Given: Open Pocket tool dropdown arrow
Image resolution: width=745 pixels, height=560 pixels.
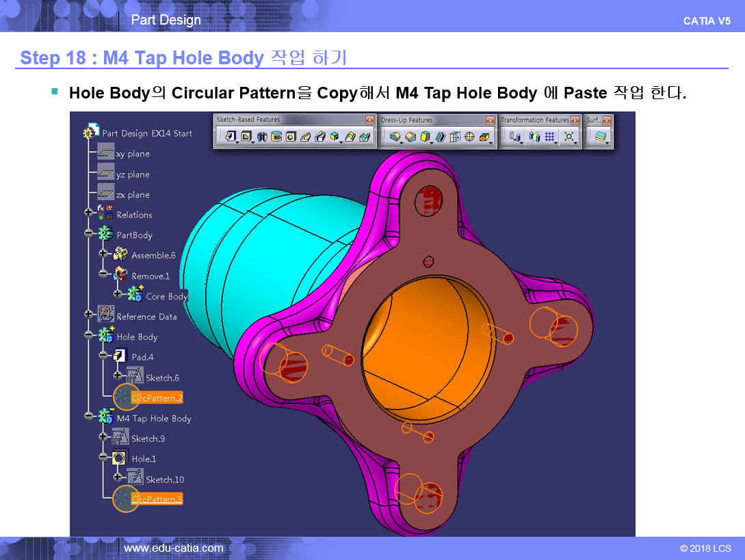Looking at the screenshot, I should [252, 142].
